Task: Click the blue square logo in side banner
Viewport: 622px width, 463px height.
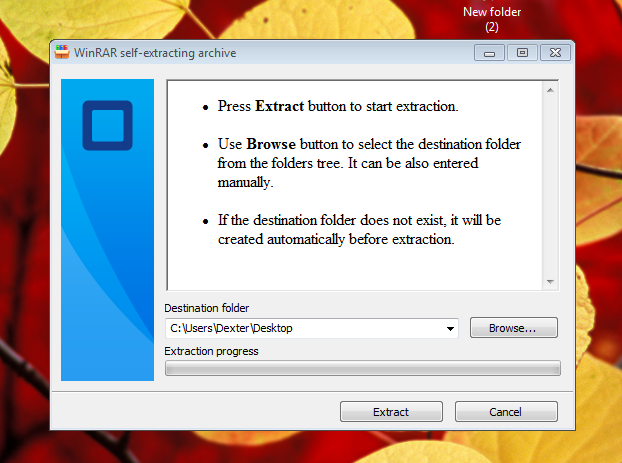Action: 108,125
